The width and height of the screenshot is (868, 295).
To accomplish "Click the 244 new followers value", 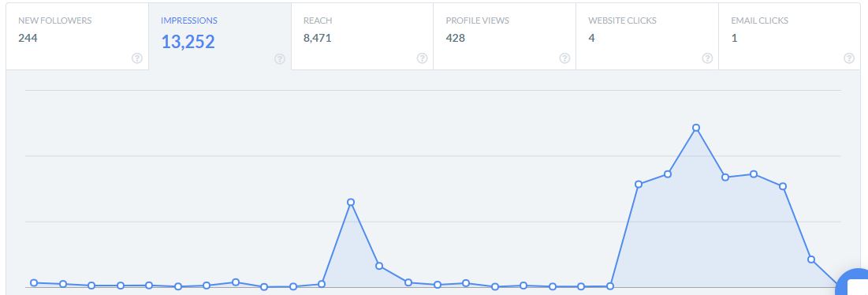I will tap(28, 38).
